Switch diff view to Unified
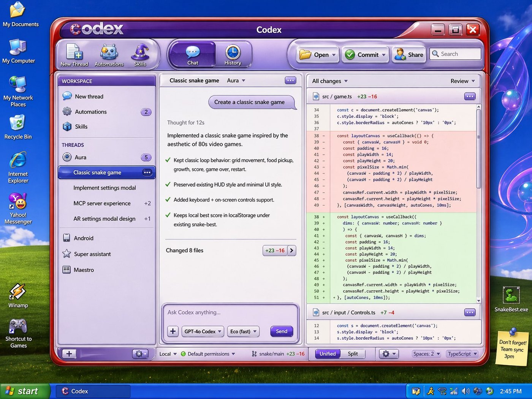 (328, 354)
